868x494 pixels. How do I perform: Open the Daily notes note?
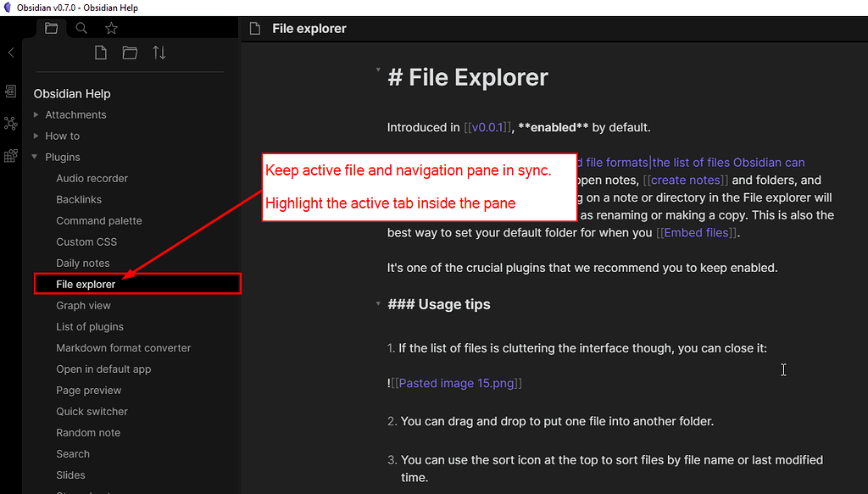(82, 263)
